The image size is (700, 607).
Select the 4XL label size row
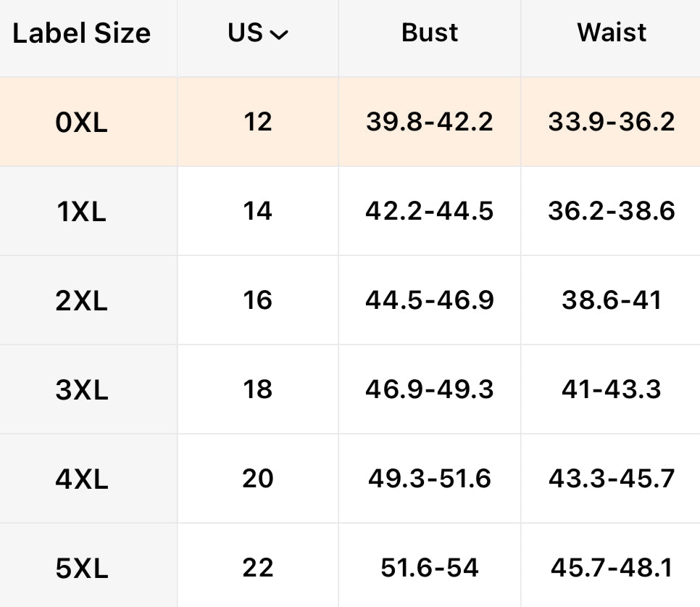click(81, 479)
